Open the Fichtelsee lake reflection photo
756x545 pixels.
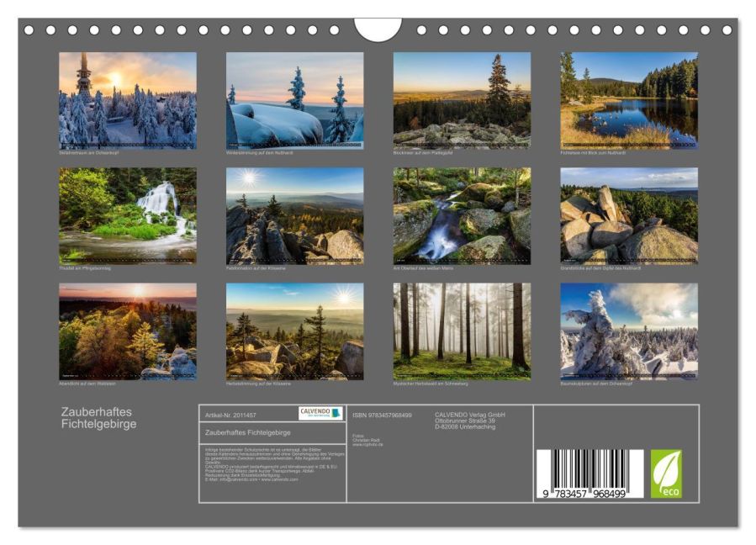629,99
